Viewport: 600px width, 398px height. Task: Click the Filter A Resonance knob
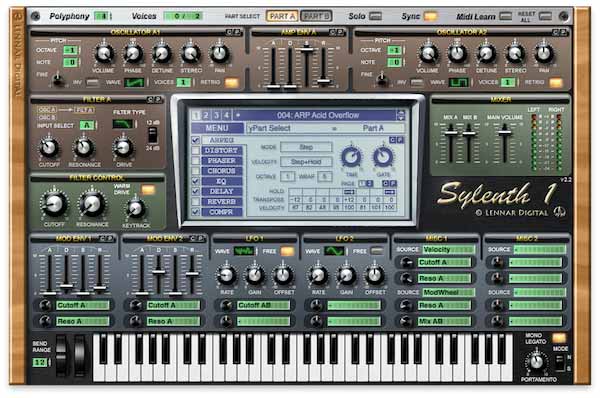pos(84,147)
